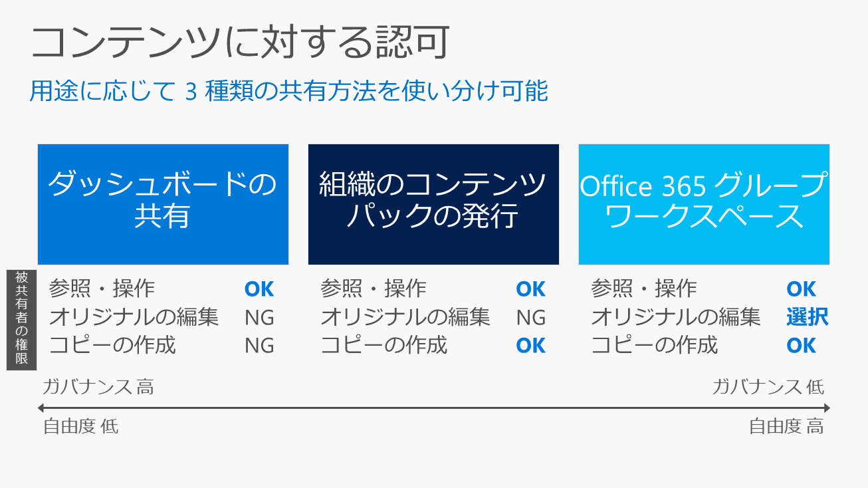The image size is (868, 488).
Task: Click OK beside コピーの作成 under コンテンツパック
Action: pyautogui.click(x=530, y=346)
